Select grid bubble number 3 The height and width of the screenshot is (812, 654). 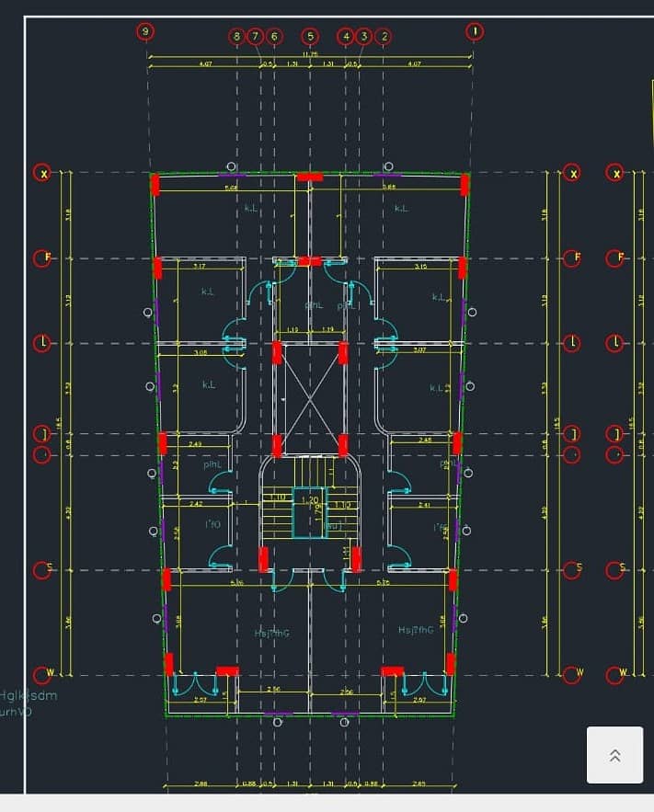(364, 36)
